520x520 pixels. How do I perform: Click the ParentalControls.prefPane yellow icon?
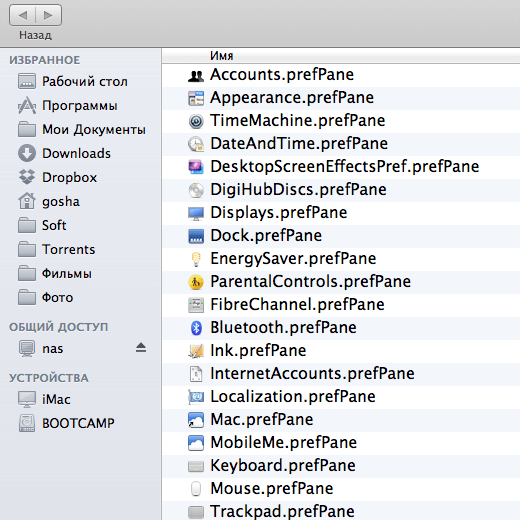pyautogui.click(x=196, y=282)
